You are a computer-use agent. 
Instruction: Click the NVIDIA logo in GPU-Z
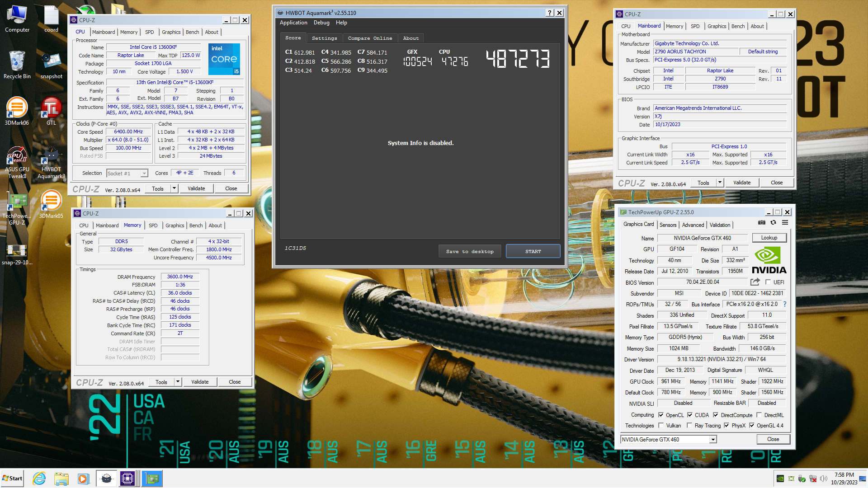769,261
